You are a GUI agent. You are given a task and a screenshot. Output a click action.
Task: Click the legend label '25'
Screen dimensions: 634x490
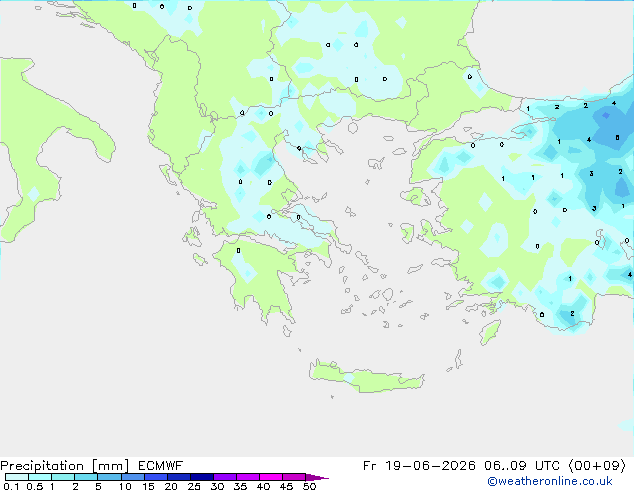[194, 486]
